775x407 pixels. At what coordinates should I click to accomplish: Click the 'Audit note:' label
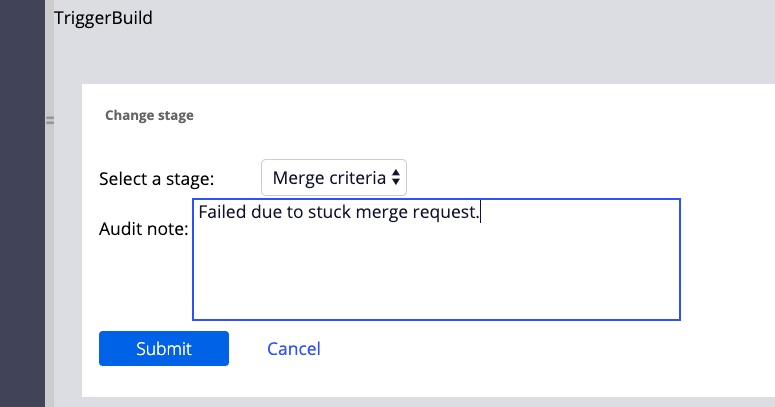(143, 230)
